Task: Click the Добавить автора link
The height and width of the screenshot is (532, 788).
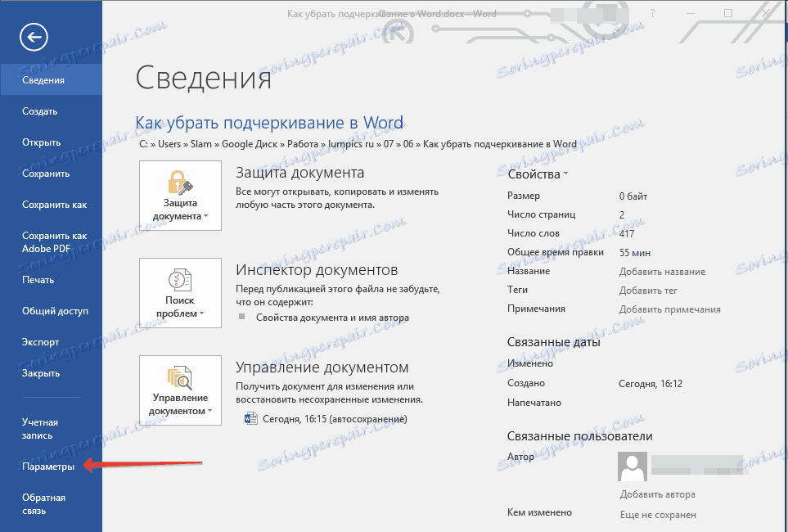Action: tap(656, 494)
